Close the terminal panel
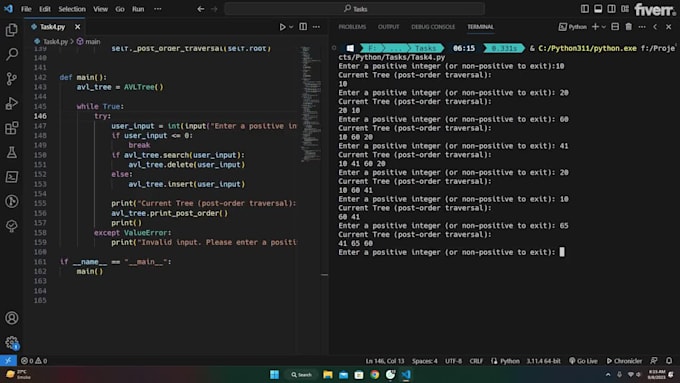The image size is (680, 383). 669,27
